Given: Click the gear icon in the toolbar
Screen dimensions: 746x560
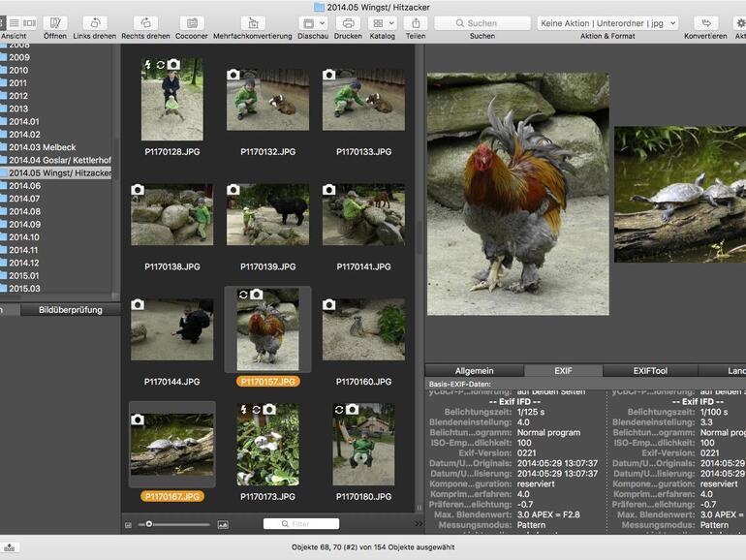Looking at the screenshot, I should pyautogui.click(x=740, y=23).
